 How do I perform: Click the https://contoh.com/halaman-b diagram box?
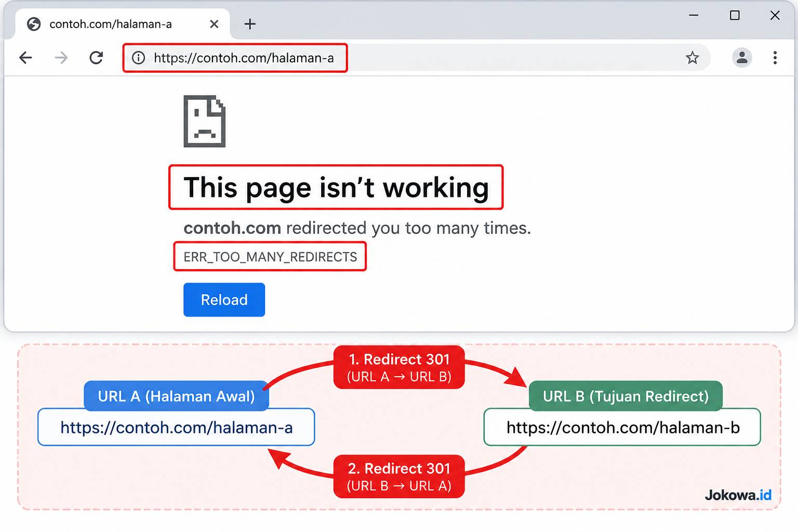click(622, 427)
